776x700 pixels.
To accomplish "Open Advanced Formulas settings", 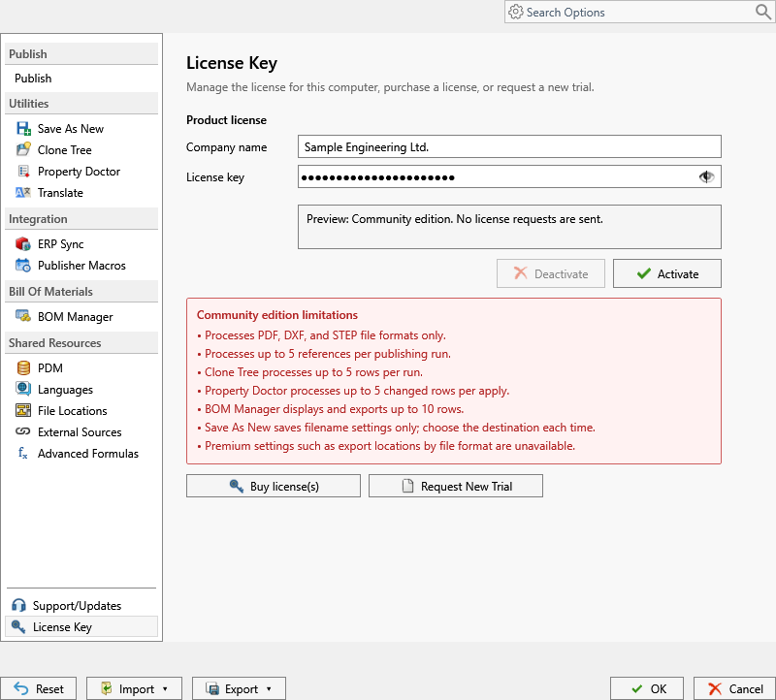I will tap(81, 453).
